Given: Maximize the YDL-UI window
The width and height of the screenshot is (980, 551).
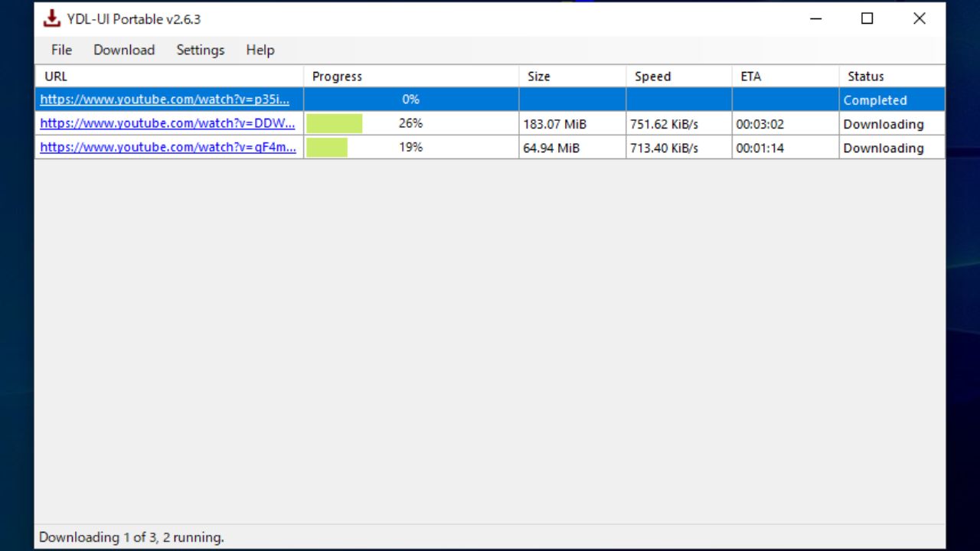Looking at the screenshot, I should click(867, 18).
